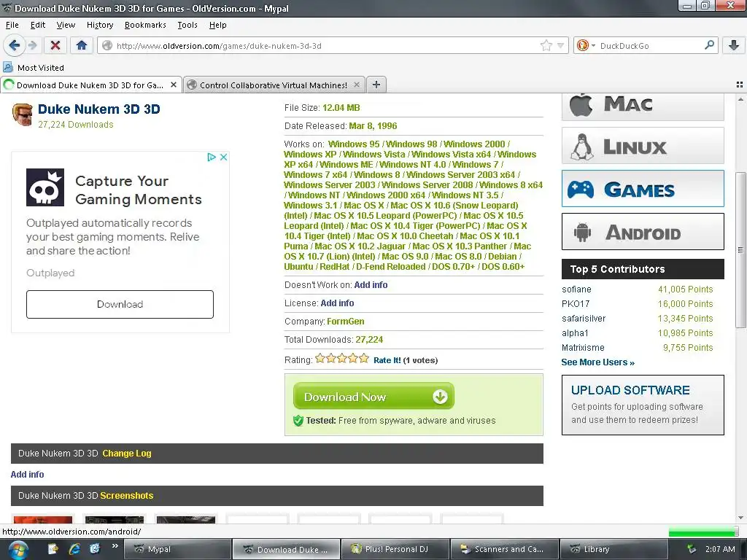Open the Downloads arrow button
This screenshot has height=560, width=747.
pos(734,46)
